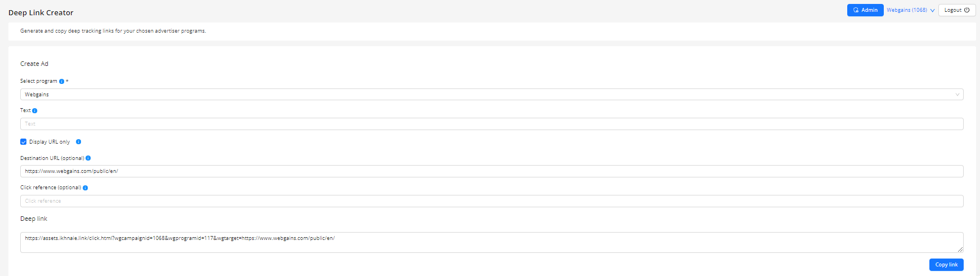Log out using the Logout button
Image resolution: width=980 pixels, height=276 pixels.
point(956,10)
